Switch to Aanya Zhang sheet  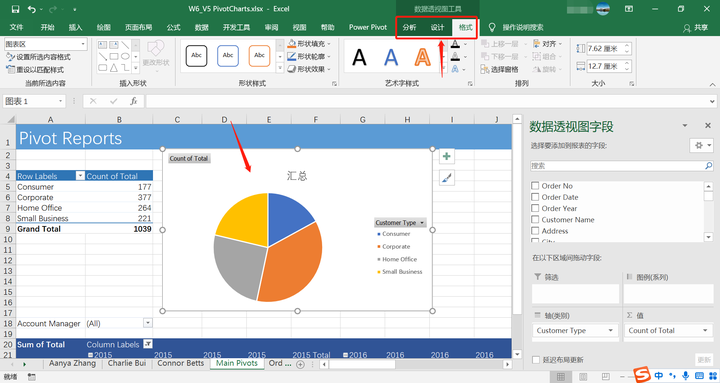(x=73, y=363)
